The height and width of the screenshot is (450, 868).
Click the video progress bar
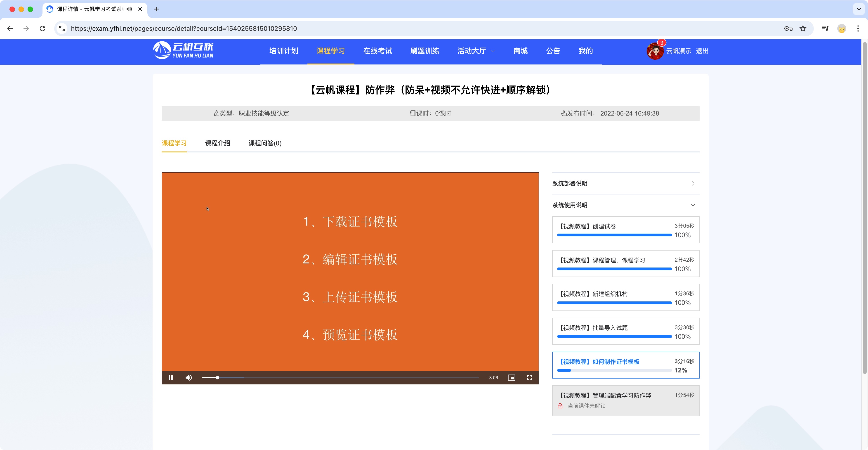pyautogui.click(x=337, y=378)
